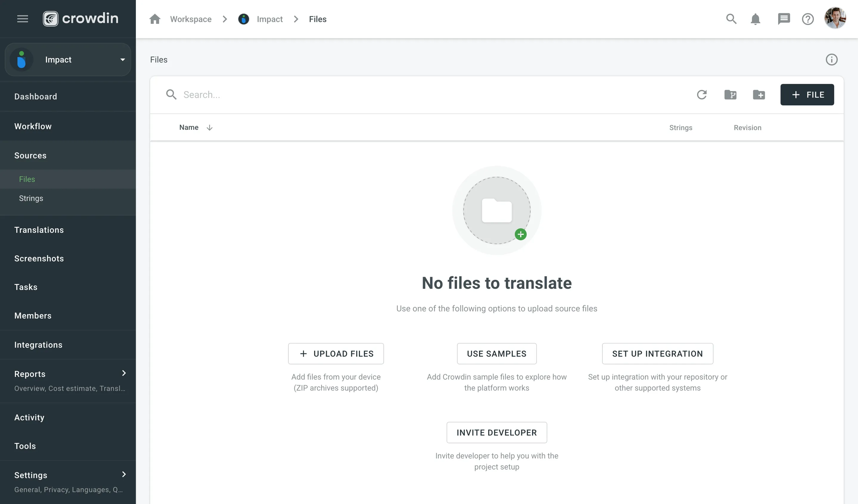Click the Crowdin logo
The height and width of the screenshot is (504, 858).
click(x=81, y=18)
